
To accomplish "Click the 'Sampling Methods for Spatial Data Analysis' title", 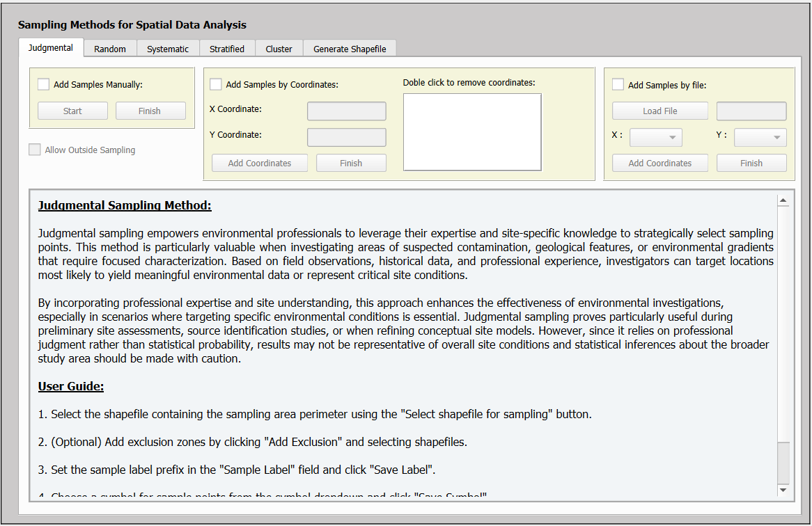I will (132, 25).
